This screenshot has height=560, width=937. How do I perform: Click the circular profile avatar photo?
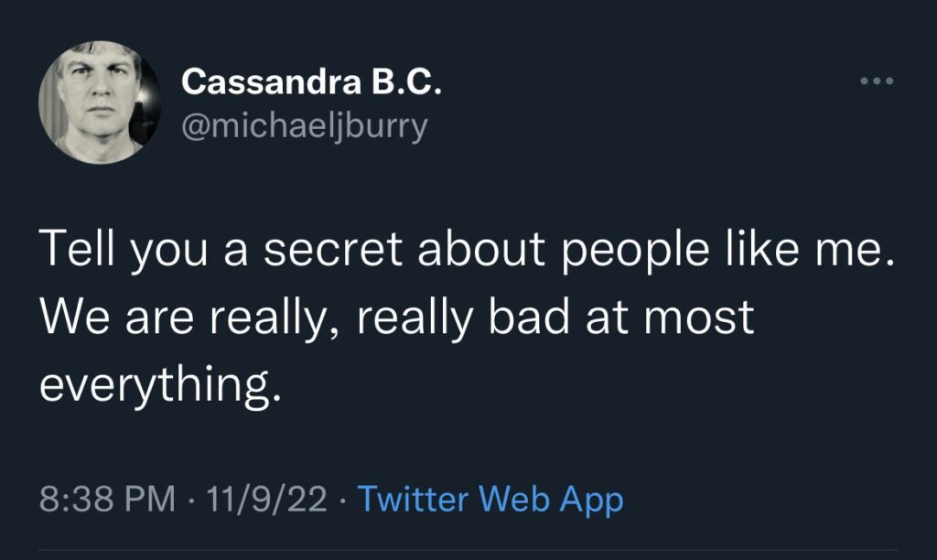[100, 102]
